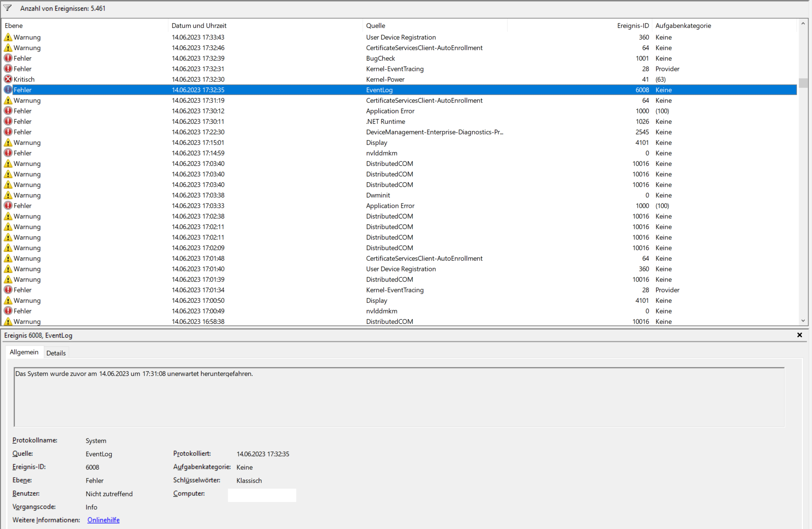Viewport: 812px width, 529px height.
Task: Click warning icon of DistributedCOM at 16:58:38
Action: coord(8,321)
